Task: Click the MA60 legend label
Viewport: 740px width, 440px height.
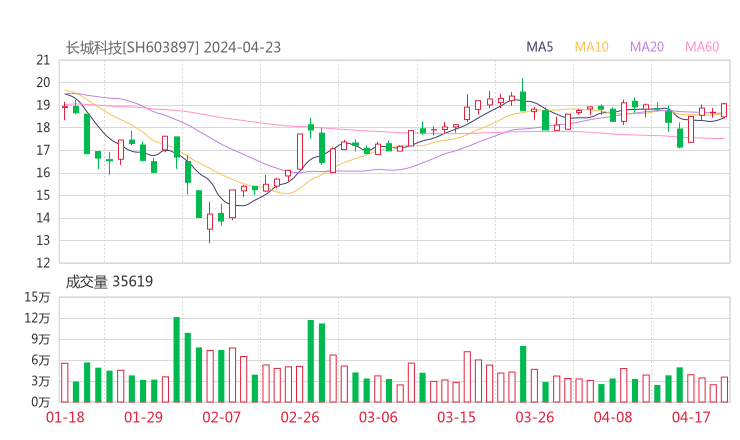Action: pos(702,47)
